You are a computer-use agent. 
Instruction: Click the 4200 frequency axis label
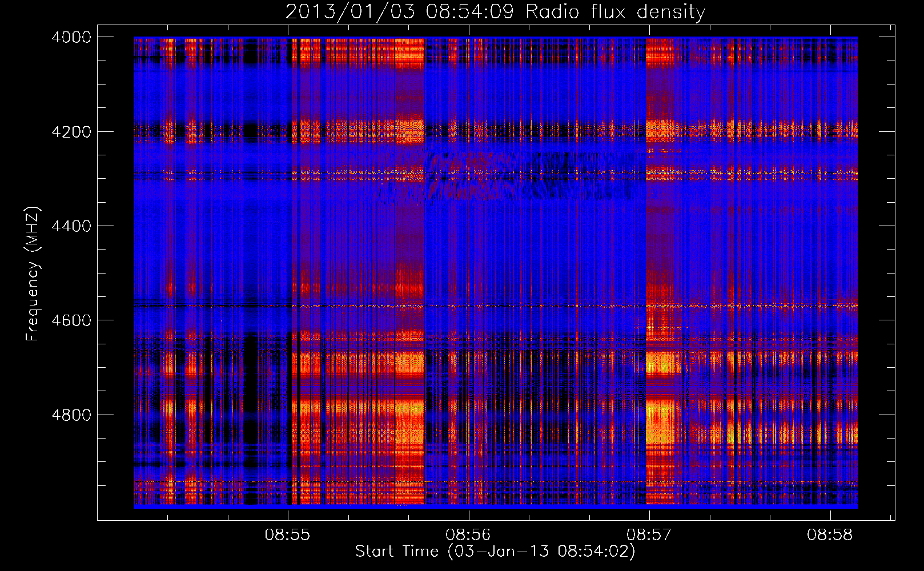coord(71,132)
